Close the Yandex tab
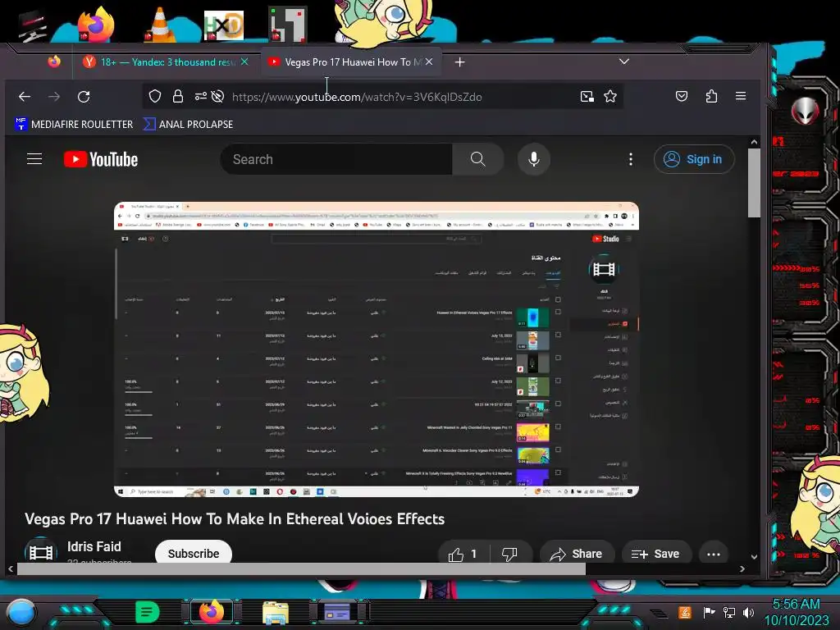 point(244,62)
